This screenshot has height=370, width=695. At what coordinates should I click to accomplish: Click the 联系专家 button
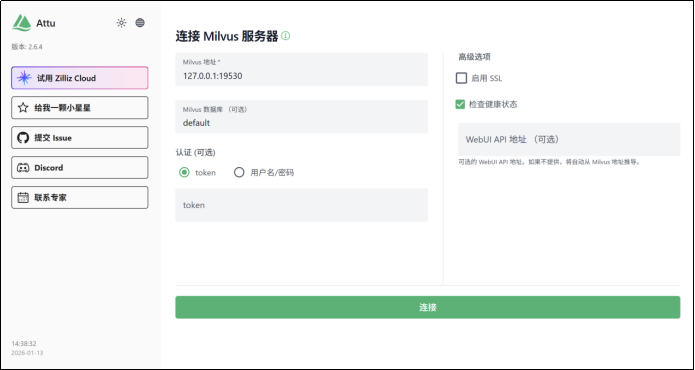tap(80, 197)
